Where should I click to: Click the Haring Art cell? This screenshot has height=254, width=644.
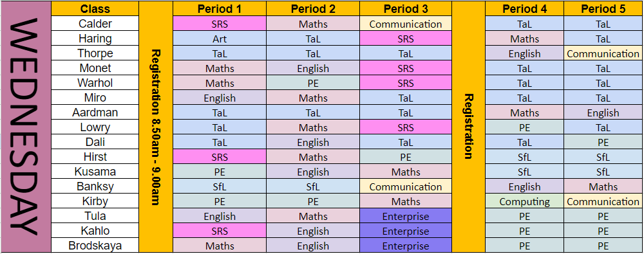click(x=220, y=39)
